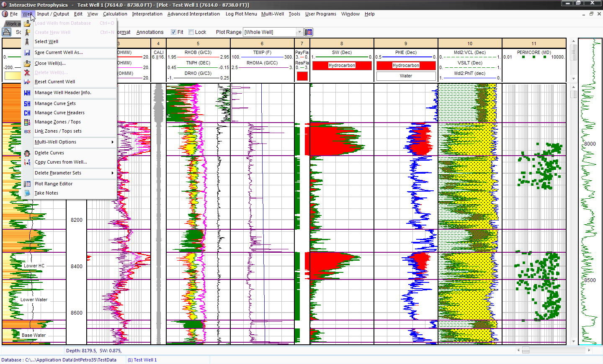
Task: Choose Delete Curves entry
Action: tap(69, 153)
